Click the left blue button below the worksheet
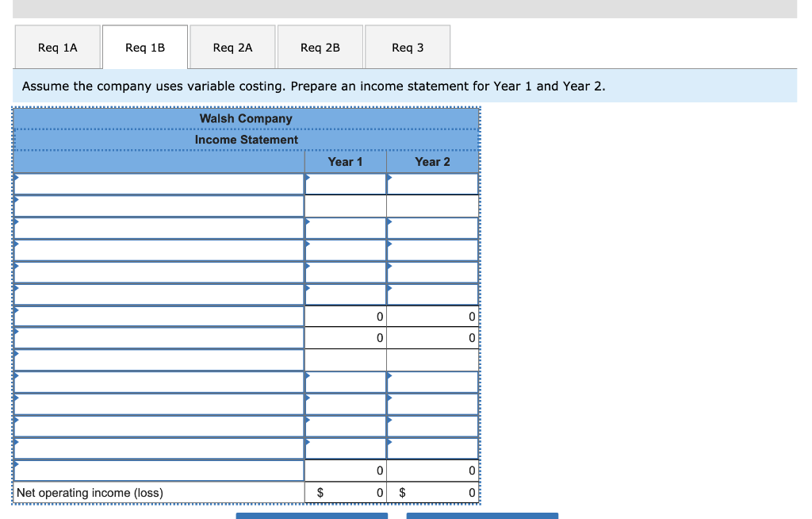Viewport: 812px width, 519px height. pyautogui.click(x=311, y=516)
